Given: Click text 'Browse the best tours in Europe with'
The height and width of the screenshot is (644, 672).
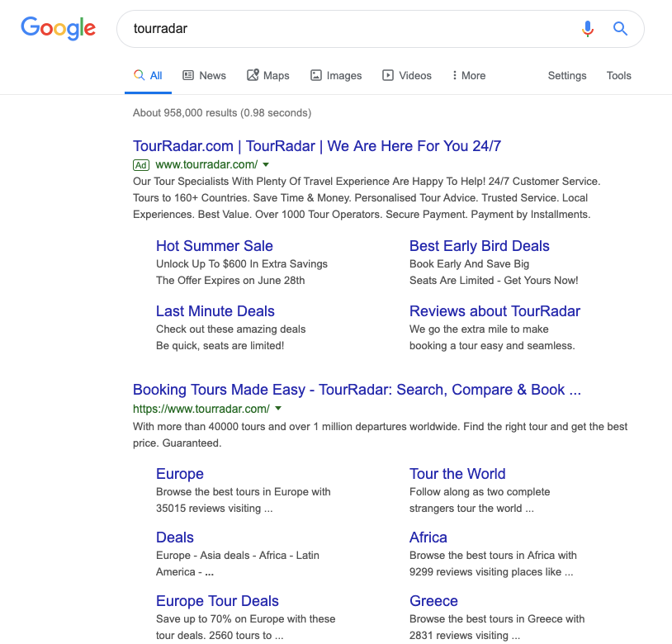Looking at the screenshot, I should pyautogui.click(x=243, y=492).
